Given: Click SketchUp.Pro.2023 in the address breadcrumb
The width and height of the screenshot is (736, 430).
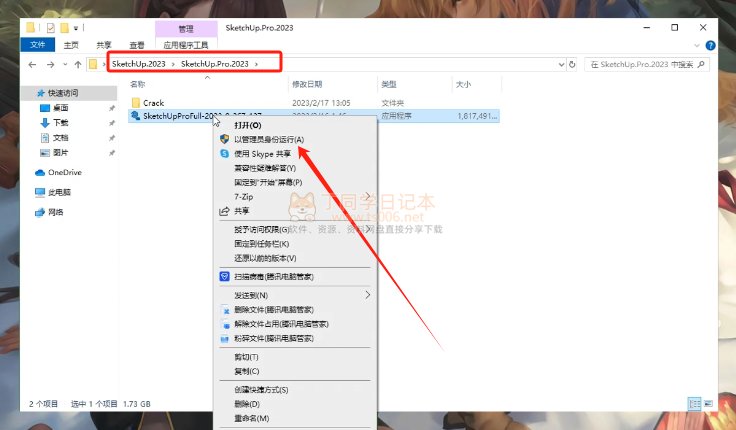Looking at the screenshot, I should (x=215, y=64).
